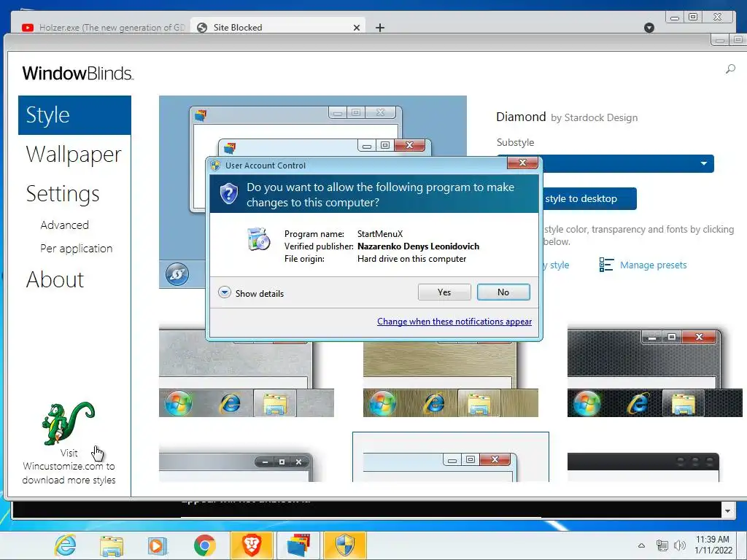This screenshot has height=560, width=747.
Task: Click the WindowBlinds search magnifier icon
Action: click(729, 69)
